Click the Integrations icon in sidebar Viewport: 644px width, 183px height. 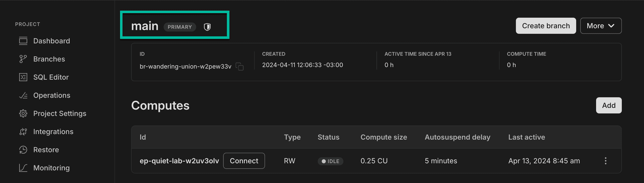click(x=23, y=132)
